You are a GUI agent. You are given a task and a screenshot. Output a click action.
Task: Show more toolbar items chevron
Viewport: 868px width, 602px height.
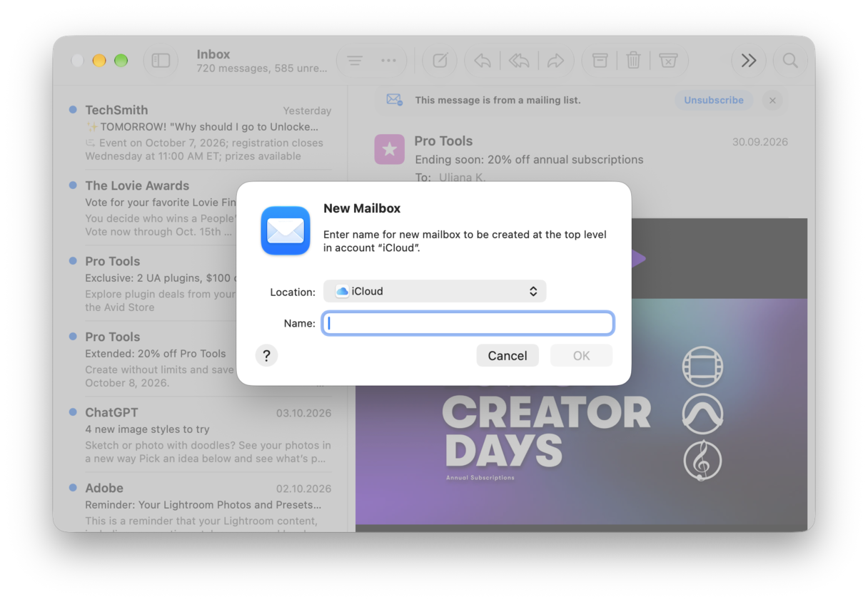(748, 61)
